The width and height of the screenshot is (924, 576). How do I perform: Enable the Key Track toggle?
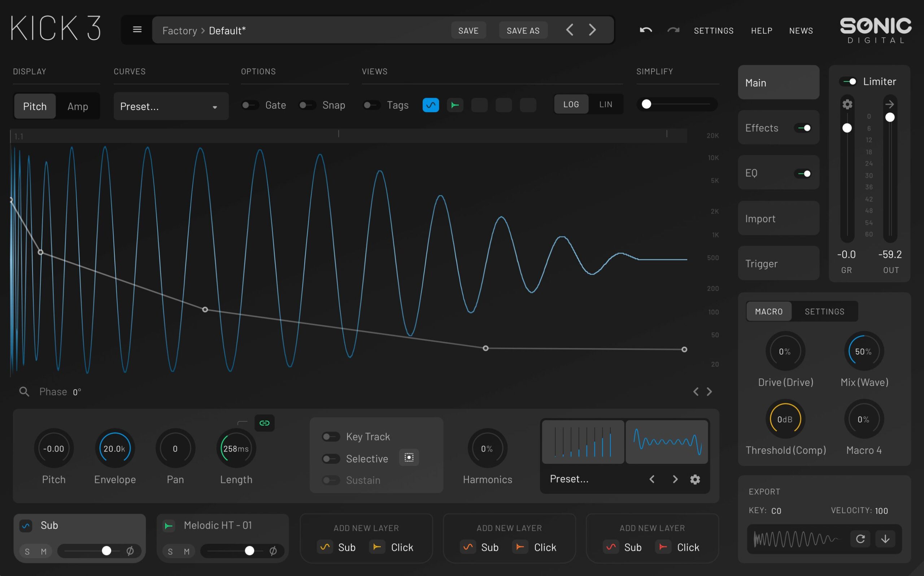[331, 436]
